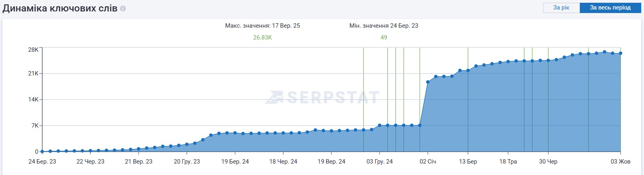This screenshot has width=644, height=175.
Task: Click the data point above 13 Бер
Action: click(468, 71)
